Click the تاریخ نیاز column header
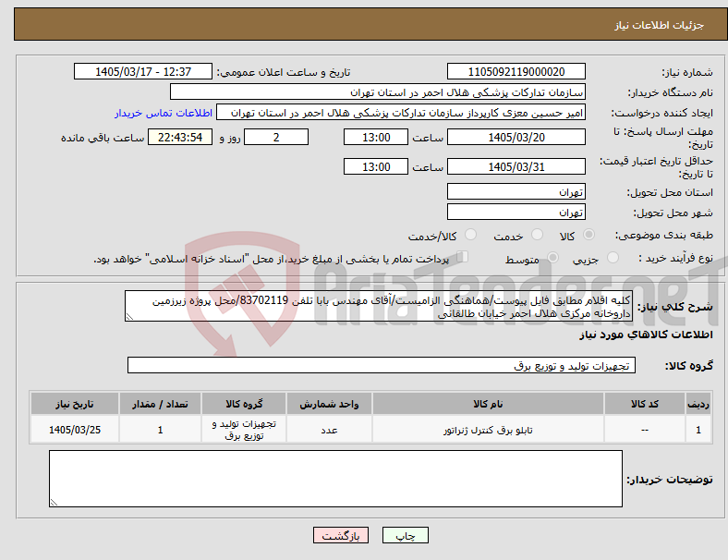728x560 pixels. (75, 404)
